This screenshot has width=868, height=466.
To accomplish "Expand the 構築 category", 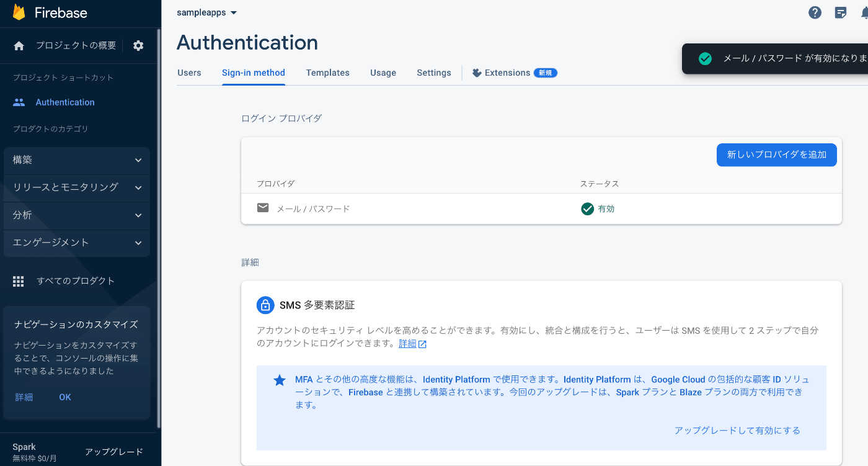I will pyautogui.click(x=77, y=160).
